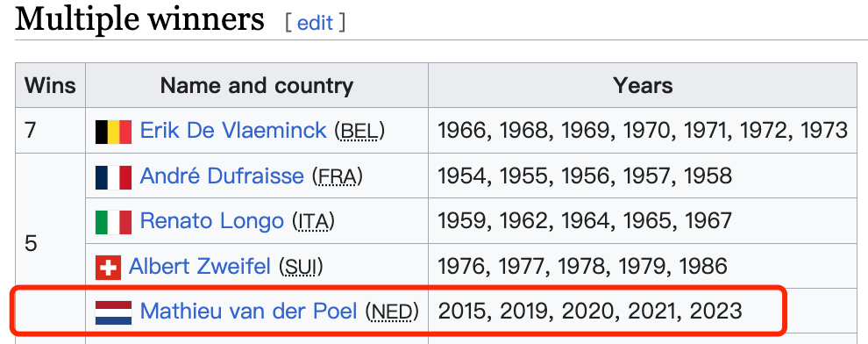Click the ITA country abbreviation
The image size is (868, 344).
(314, 222)
